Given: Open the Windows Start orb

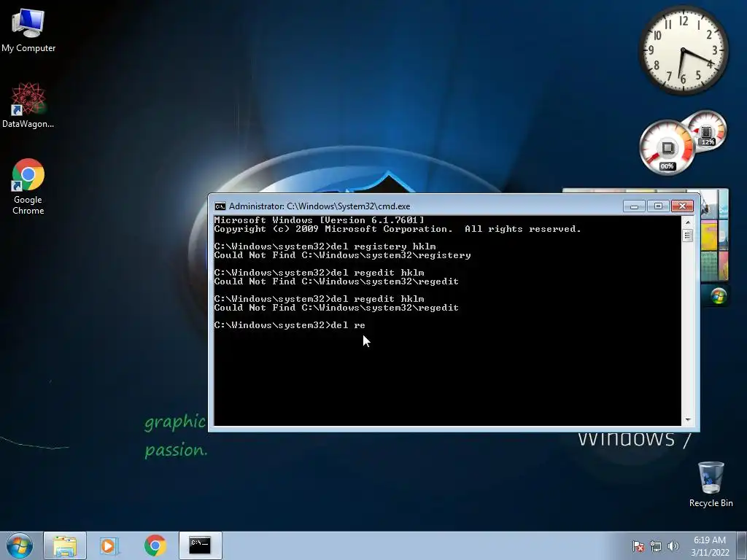Looking at the screenshot, I should [20, 545].
